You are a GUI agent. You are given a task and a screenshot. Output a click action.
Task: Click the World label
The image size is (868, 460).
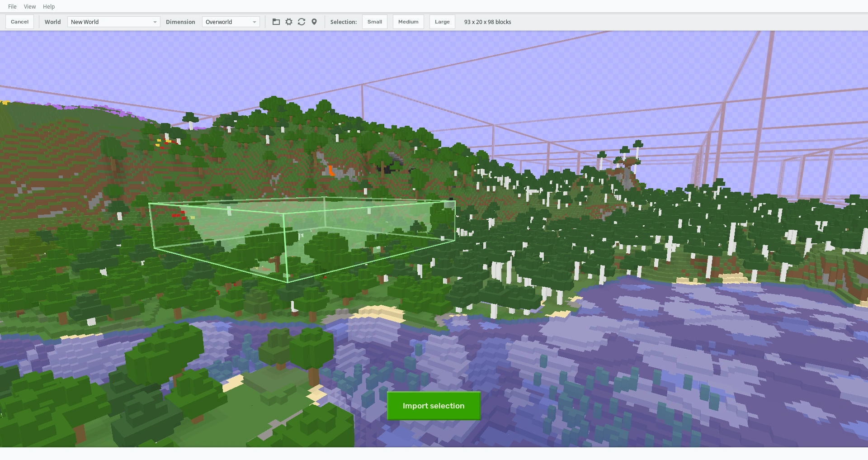tap(52, 22)
